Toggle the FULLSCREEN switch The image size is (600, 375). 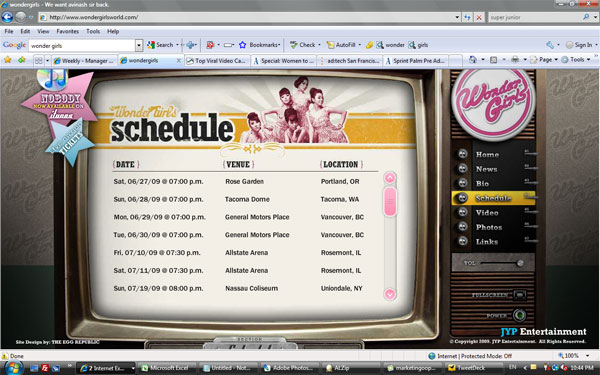tap(519, 295)
